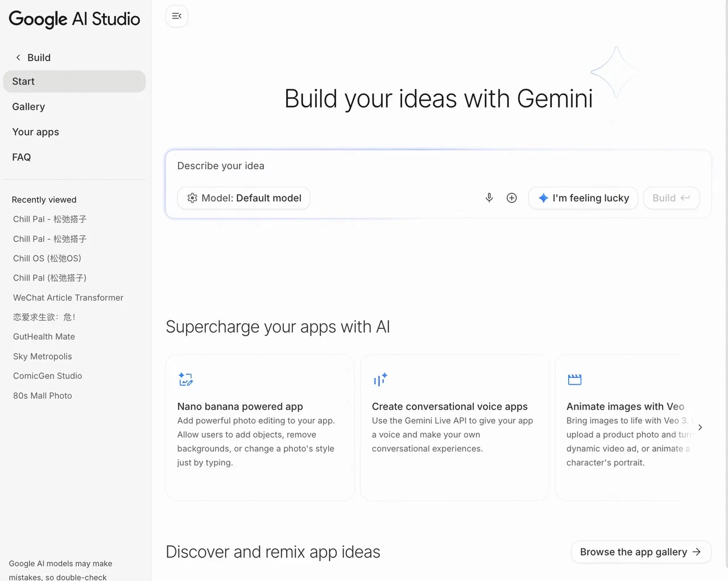Click the conversational voice apps icon
The width and height of the screenshot is (728, 581).
click(380, 380)
